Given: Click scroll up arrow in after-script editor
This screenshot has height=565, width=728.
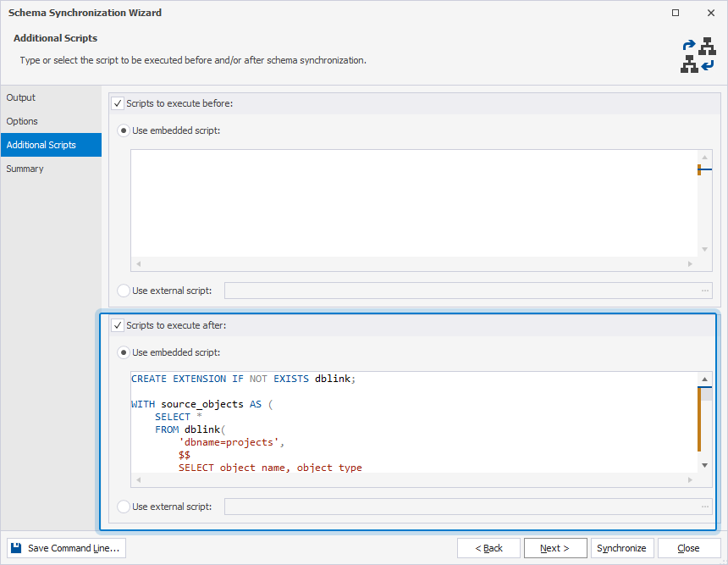Looking at the screenshot, I should pos(705,379).
